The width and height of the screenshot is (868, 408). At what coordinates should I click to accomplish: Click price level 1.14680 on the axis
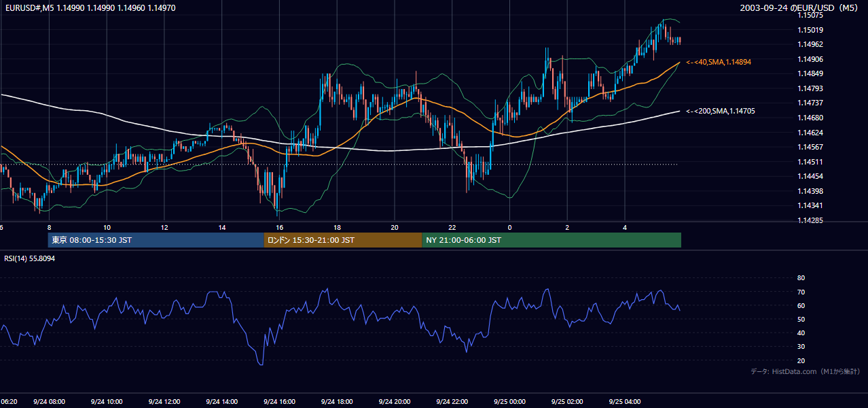point(810,118)
